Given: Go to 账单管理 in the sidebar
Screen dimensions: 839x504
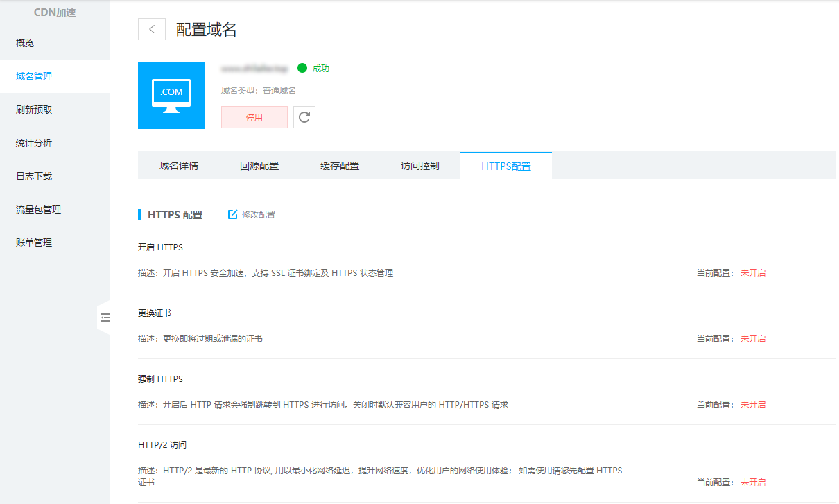Looking at the screenshot, I should click(34, 243).
